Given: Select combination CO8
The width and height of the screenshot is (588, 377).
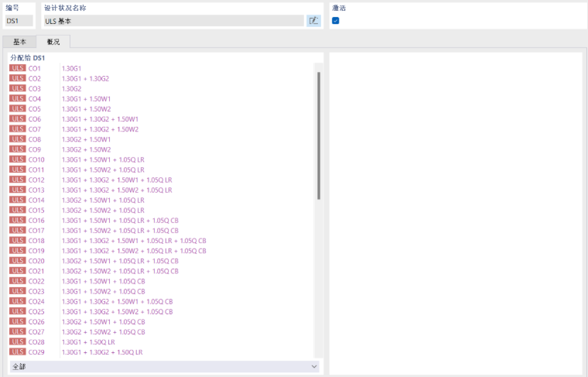Looking at the screenshot, I should 161,139.
